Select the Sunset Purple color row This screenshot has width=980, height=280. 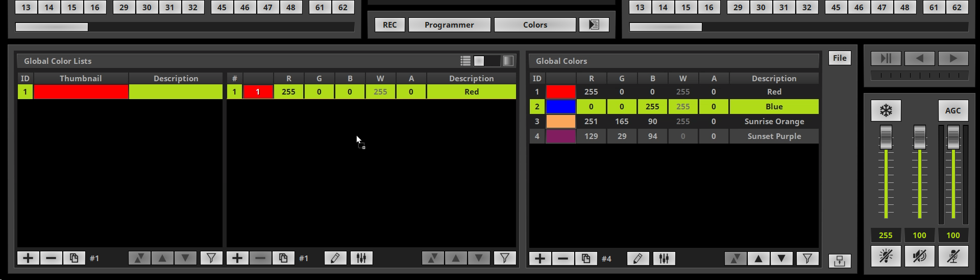click(x=674, y=136)
